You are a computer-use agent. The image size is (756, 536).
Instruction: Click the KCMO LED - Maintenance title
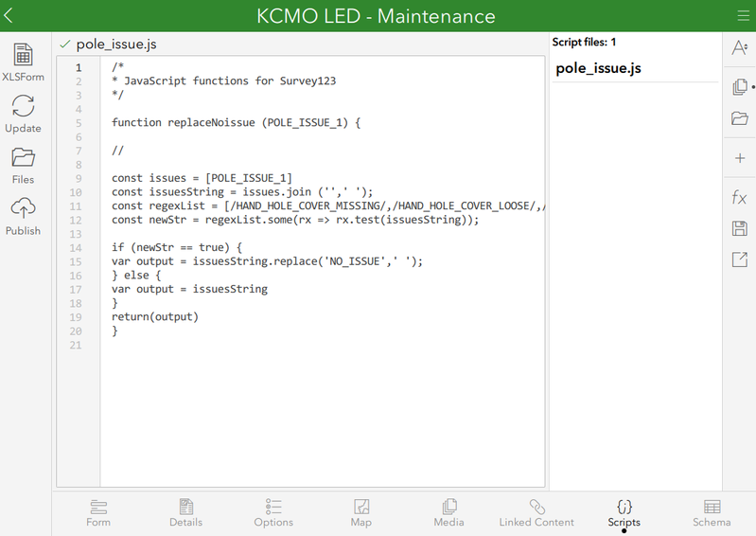pyautogui.click(x=376, y=16)
